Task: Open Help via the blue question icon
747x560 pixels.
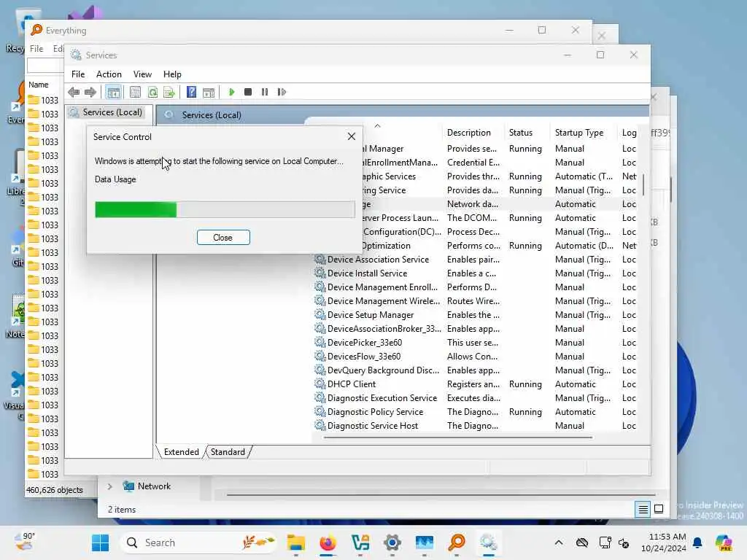Action: point(192,92)
